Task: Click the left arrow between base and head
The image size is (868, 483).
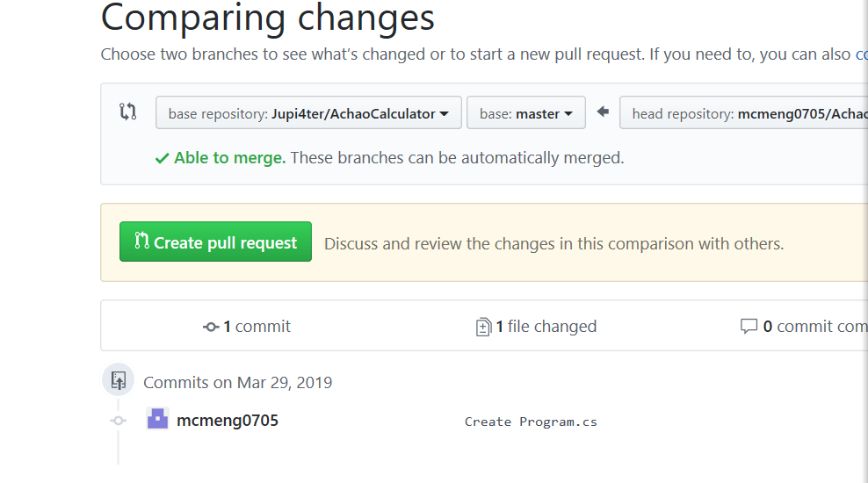Action: tap(603, 112)
